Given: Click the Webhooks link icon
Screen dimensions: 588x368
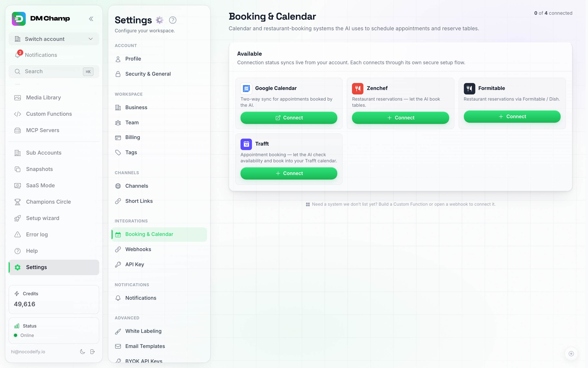Looking at the screenshot, I should (x=118, y=249).
